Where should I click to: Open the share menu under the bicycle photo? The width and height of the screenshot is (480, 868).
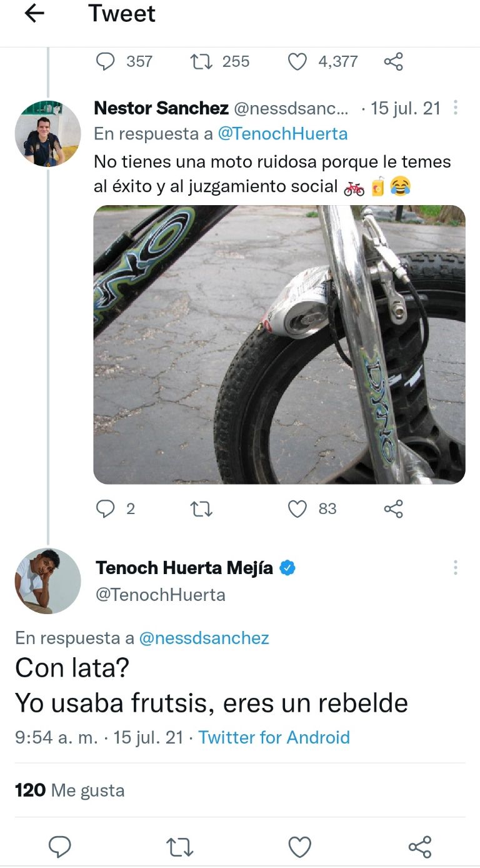pyautogui.click(x=394, y=509)
